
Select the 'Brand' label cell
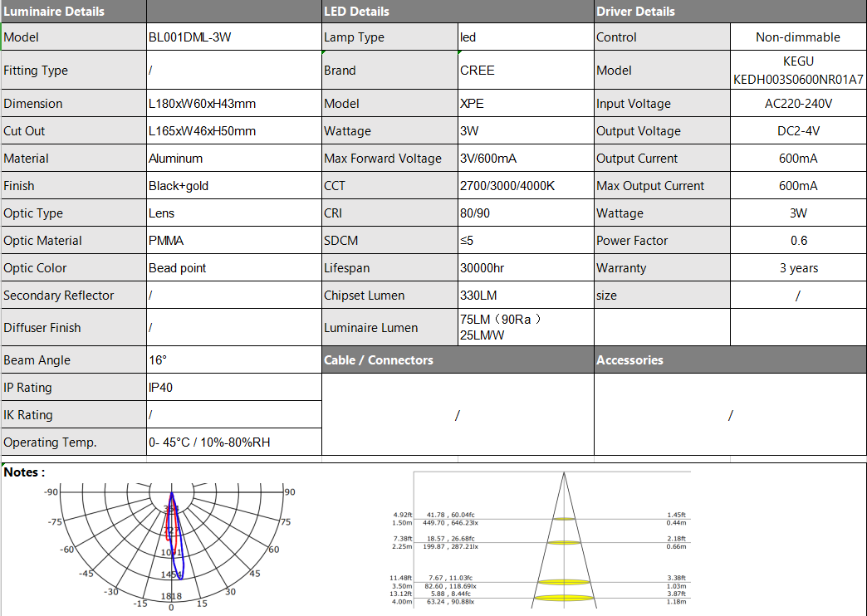pyautogui.click(x=389, y=71)
